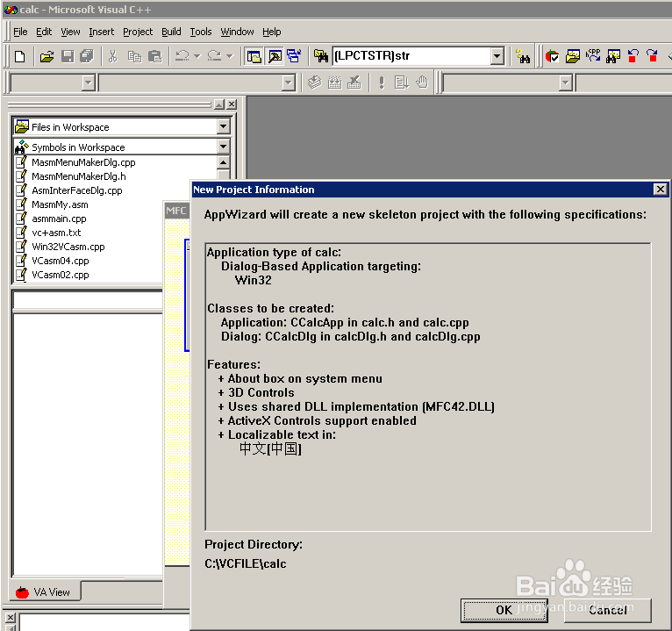Viewport: 672px width, 631px height.
Task: Click the Search binoculars icon
Action: tap(523, 56)
